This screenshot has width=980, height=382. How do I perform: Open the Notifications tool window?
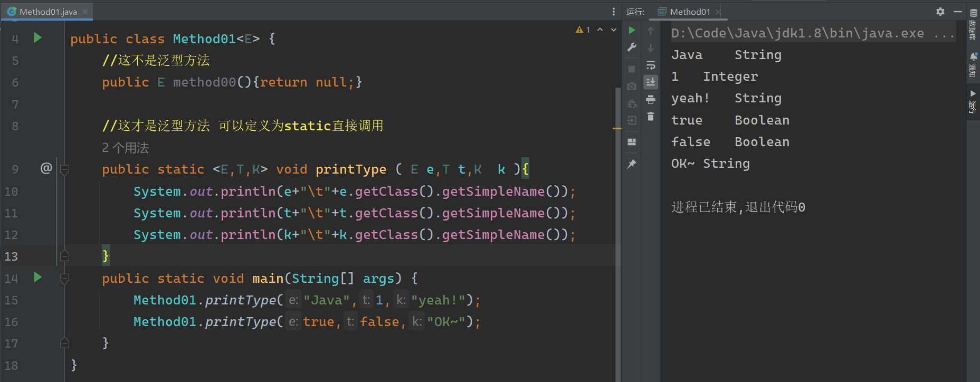pyautogui.click(x=973, y=65)
